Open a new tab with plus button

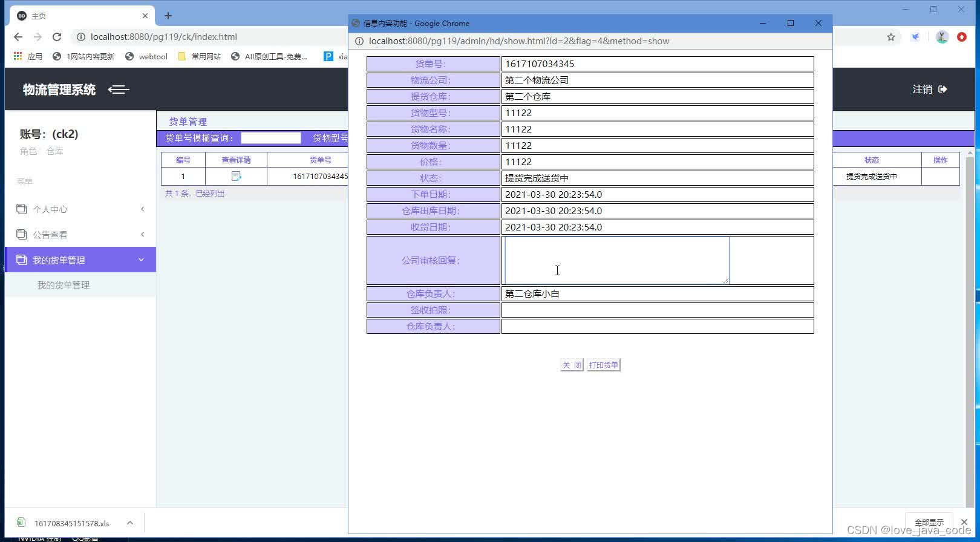pyautogui.click(x=168, y=16)
